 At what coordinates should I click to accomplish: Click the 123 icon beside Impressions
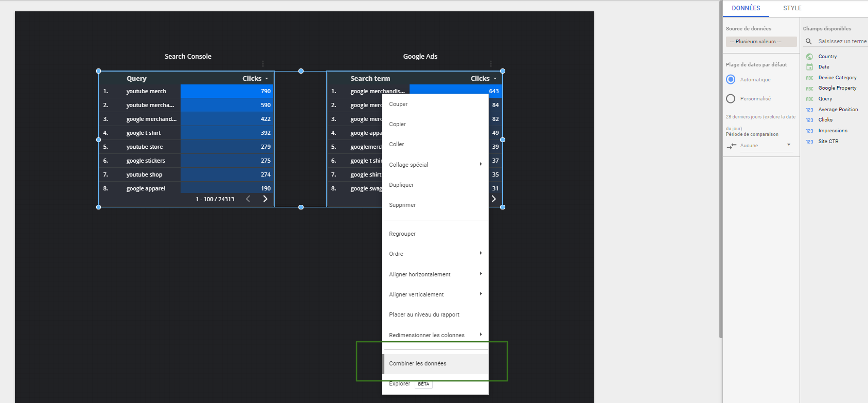click(809, 131)
